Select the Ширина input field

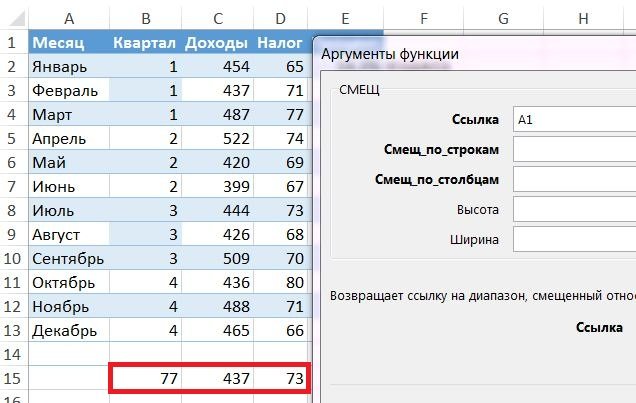coord(573,239)
